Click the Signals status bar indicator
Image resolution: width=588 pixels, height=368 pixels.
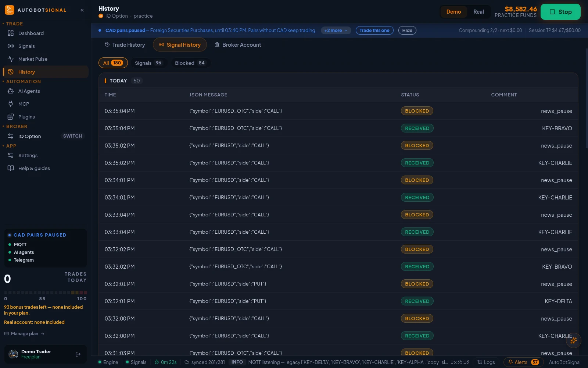point(136,362)
